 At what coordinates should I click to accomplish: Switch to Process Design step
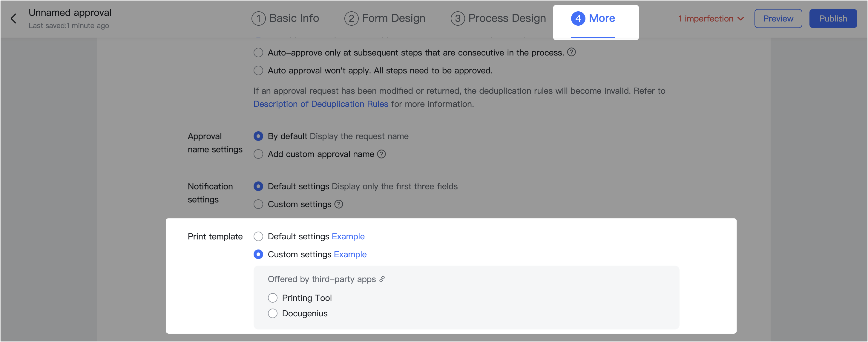coord(498,18)
